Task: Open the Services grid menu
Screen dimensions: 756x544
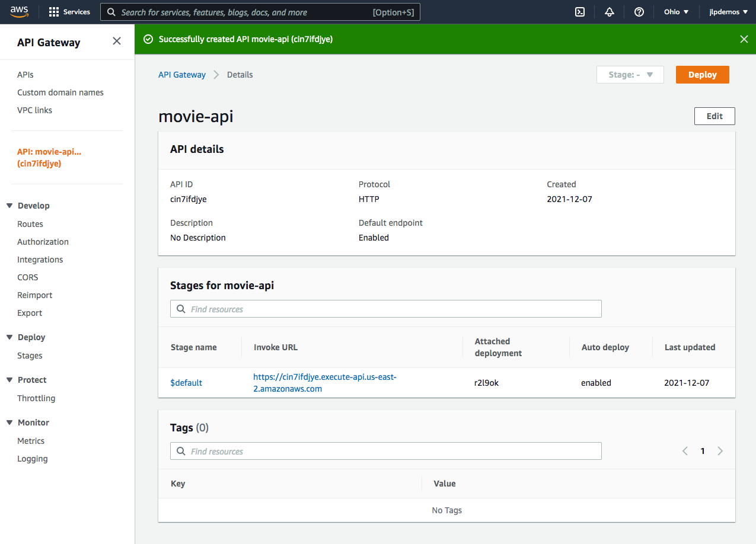Action: coord(69,12)
